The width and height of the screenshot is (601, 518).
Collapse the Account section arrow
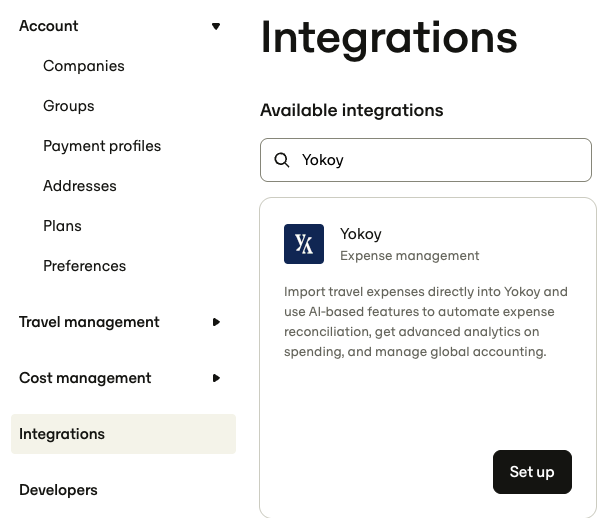tap(216, 26)
